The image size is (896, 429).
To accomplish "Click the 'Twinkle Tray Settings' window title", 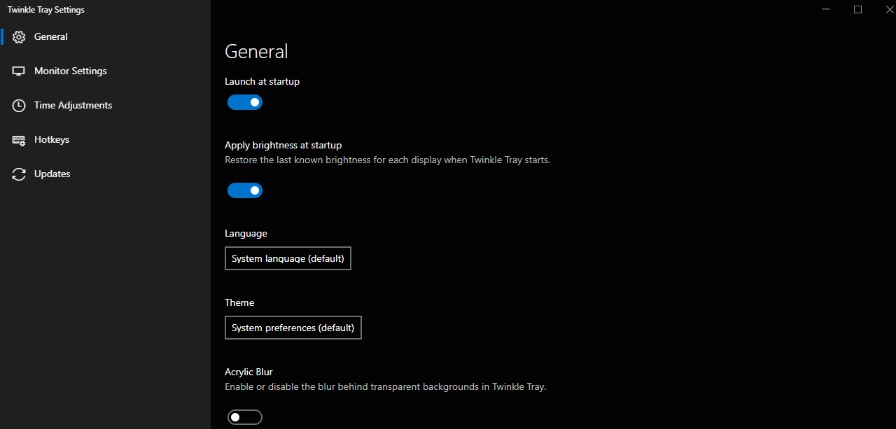I will [46, 10].
